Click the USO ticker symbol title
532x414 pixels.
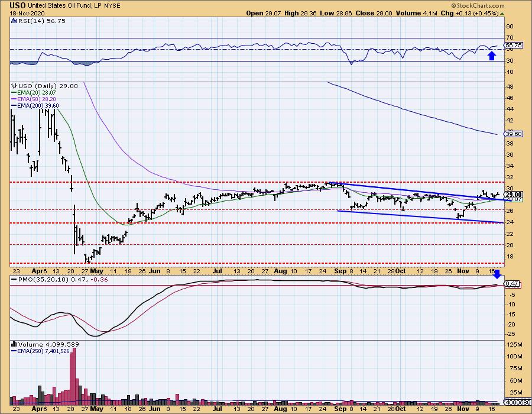coord(18,5)
